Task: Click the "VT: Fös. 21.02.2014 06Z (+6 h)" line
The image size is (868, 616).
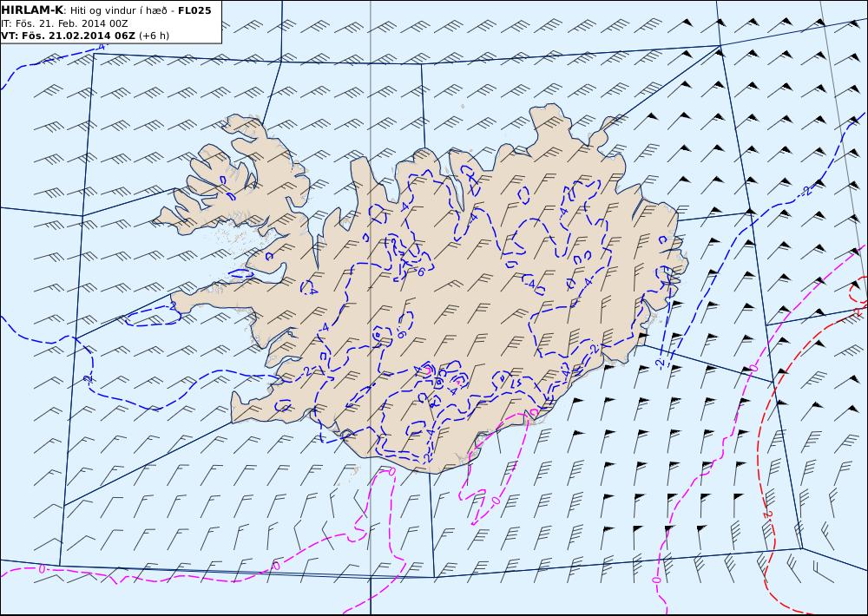Action: pos(85,36)
